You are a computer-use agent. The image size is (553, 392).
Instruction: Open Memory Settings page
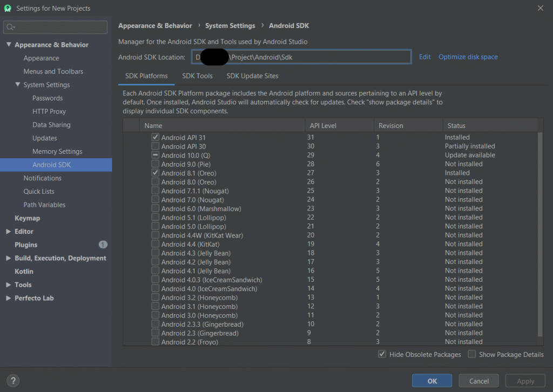pyautogui.click(x=57, y=152)
